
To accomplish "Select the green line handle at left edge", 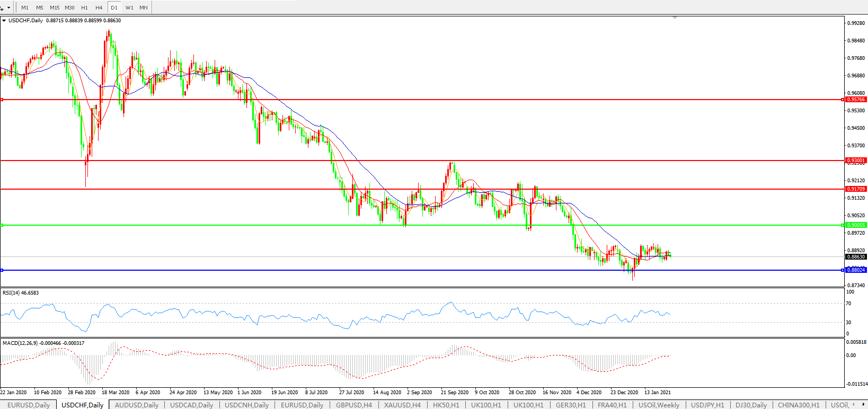I will point(2,225).
